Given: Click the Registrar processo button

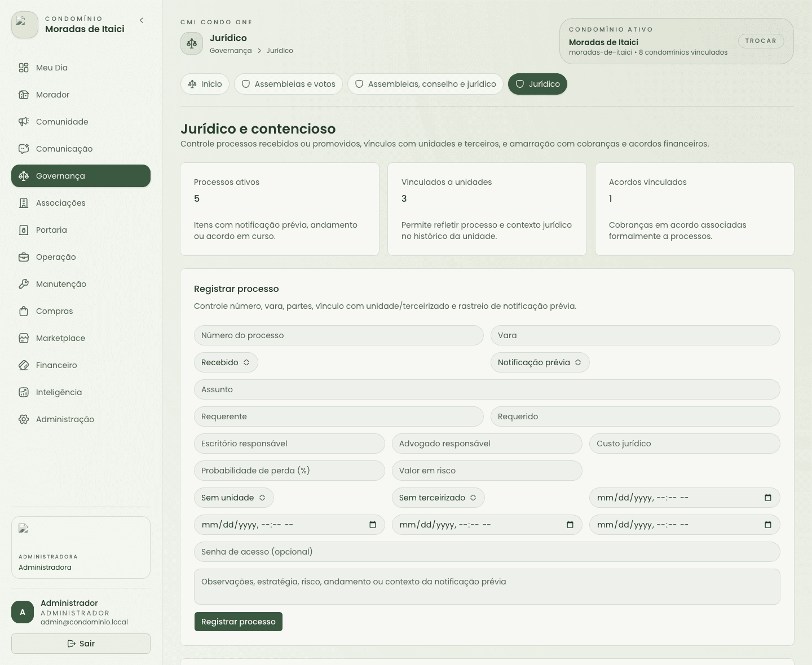Looking at the screenshot, I should pyautogui.click(x=239, y=622).
